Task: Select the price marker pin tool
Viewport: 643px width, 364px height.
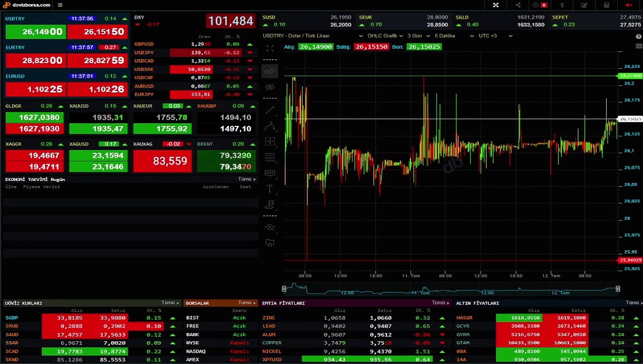Action: click(x=270, y=189)
